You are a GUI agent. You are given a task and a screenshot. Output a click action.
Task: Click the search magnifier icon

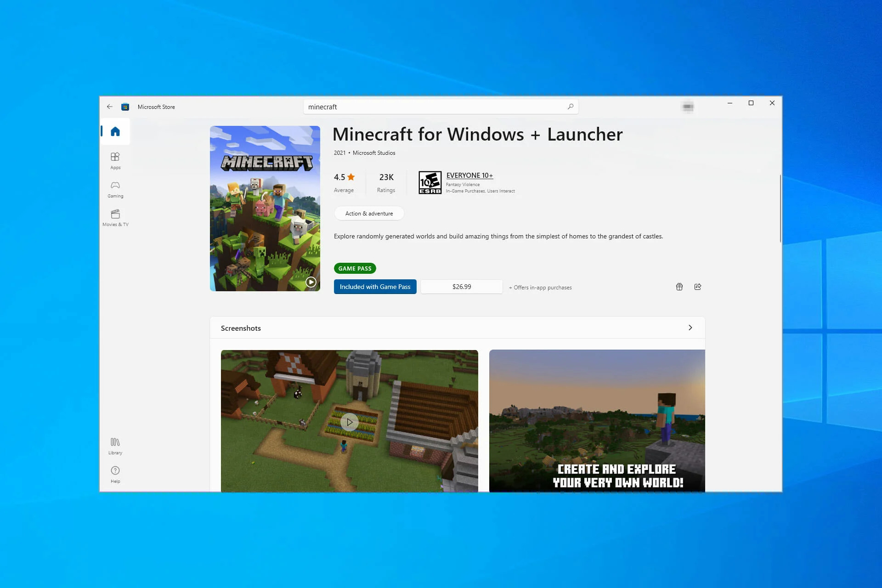[570, 106]
